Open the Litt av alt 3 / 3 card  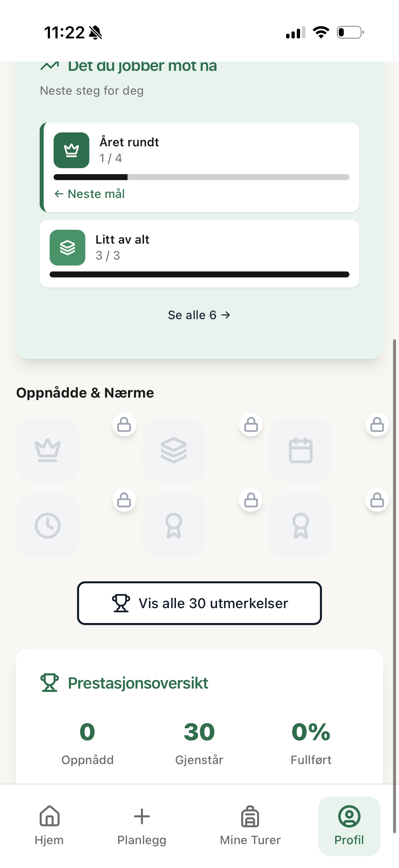point(199,253)
